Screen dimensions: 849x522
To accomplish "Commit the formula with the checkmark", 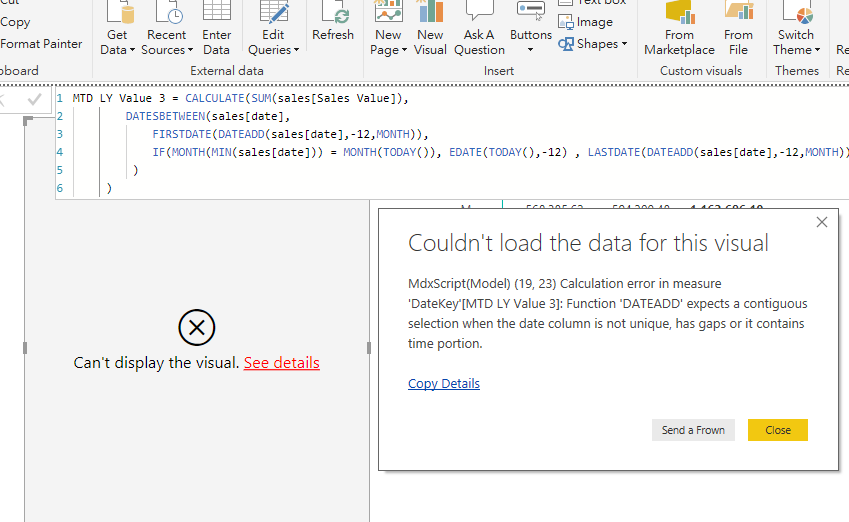I will click(x=34, y=99).
